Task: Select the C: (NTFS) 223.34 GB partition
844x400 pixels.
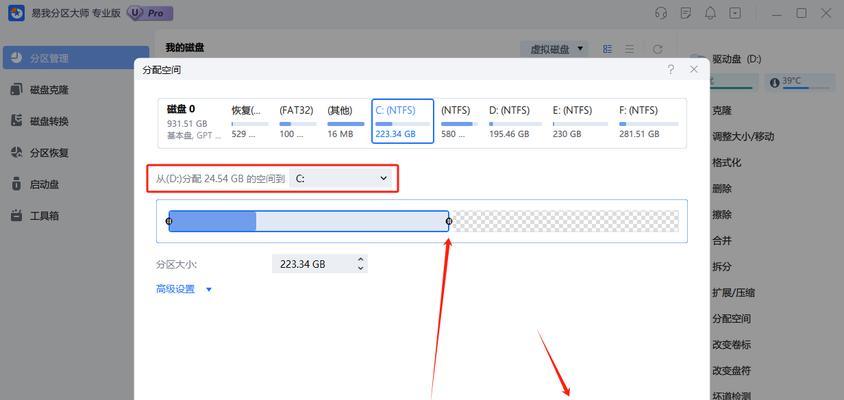Action: point(403,121)
